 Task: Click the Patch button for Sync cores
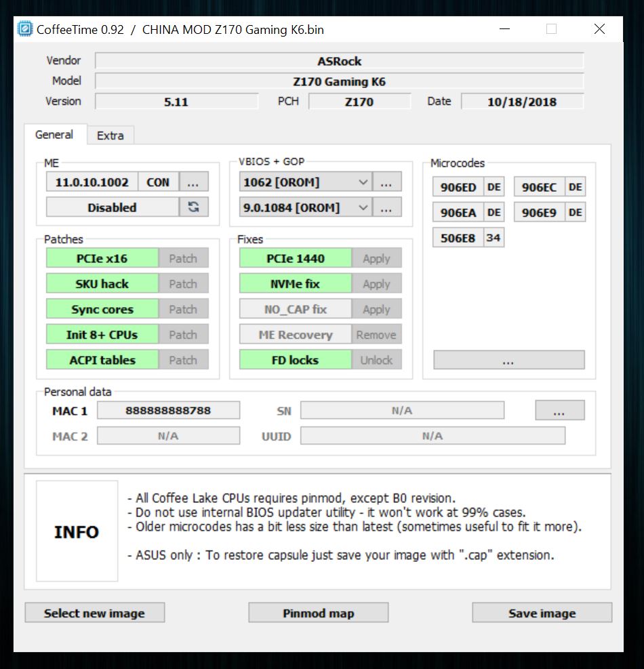pos(183,309)
